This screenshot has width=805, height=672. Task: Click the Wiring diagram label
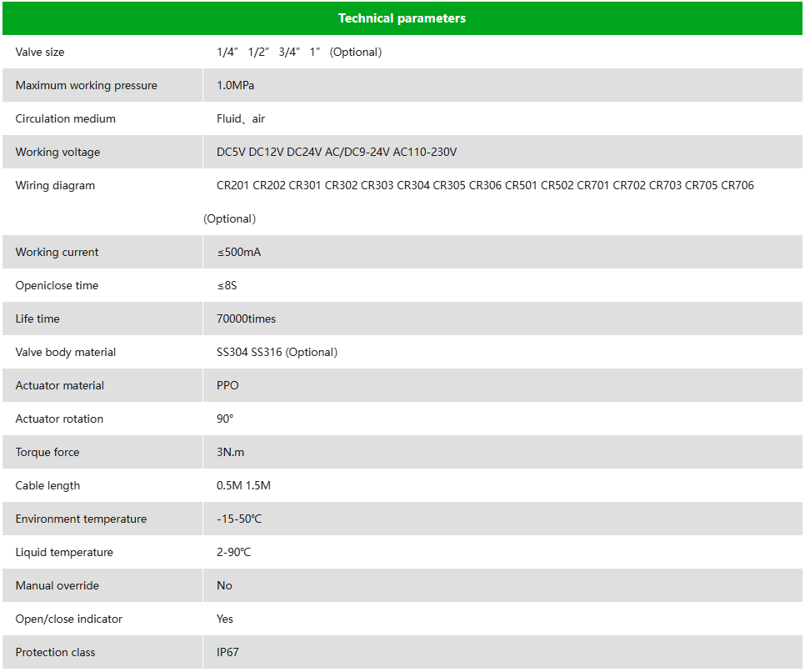(x=55, y=185)
